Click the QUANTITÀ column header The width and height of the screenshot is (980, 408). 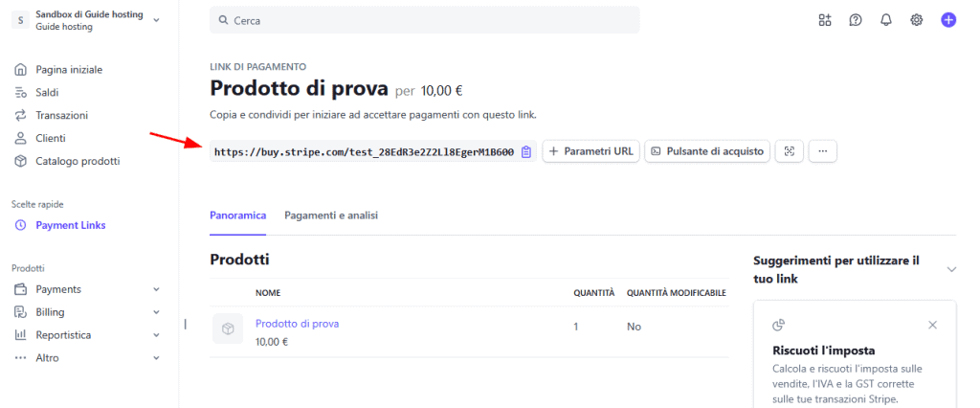pyautogui.click(x=594, y=293)
